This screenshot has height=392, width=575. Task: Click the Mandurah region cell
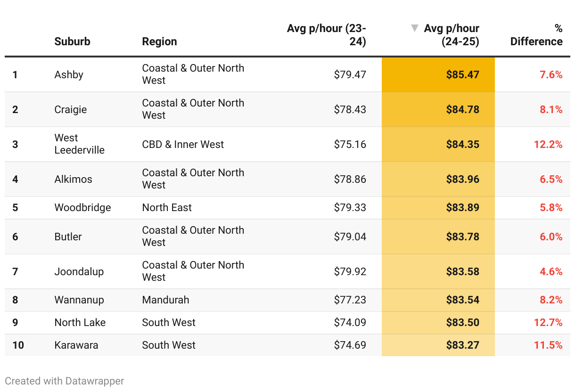pyautogui.click(x=165, y=300)
